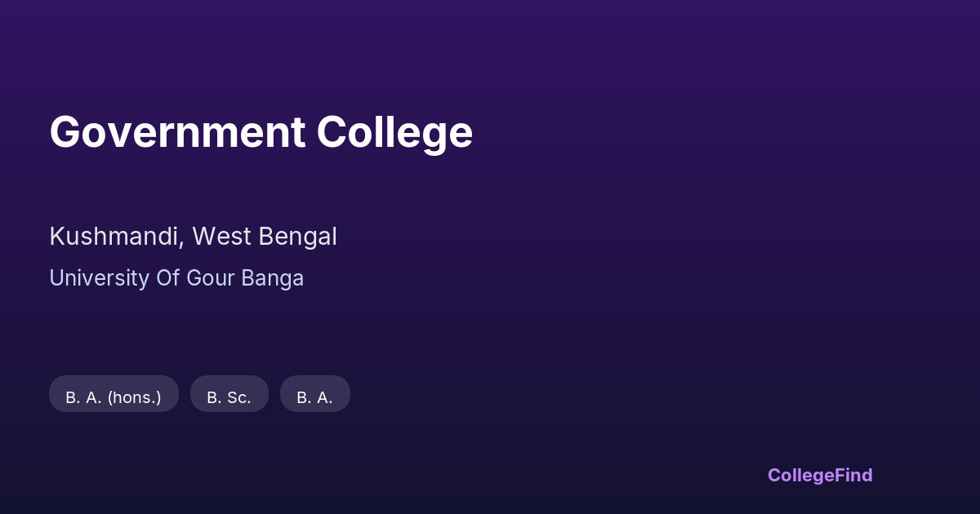Click University Of Gour Banga link
The width and height of the screenshot is (980, 514).
click(x=176, y=278)
